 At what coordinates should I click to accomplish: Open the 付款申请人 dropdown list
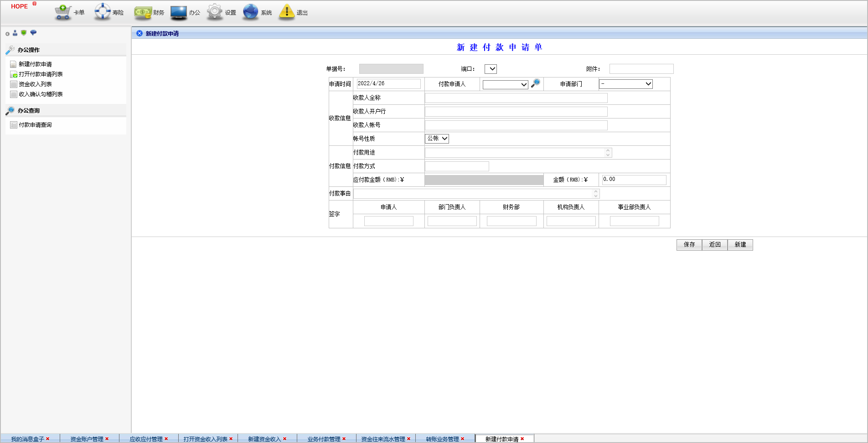[x=505, y=84]
